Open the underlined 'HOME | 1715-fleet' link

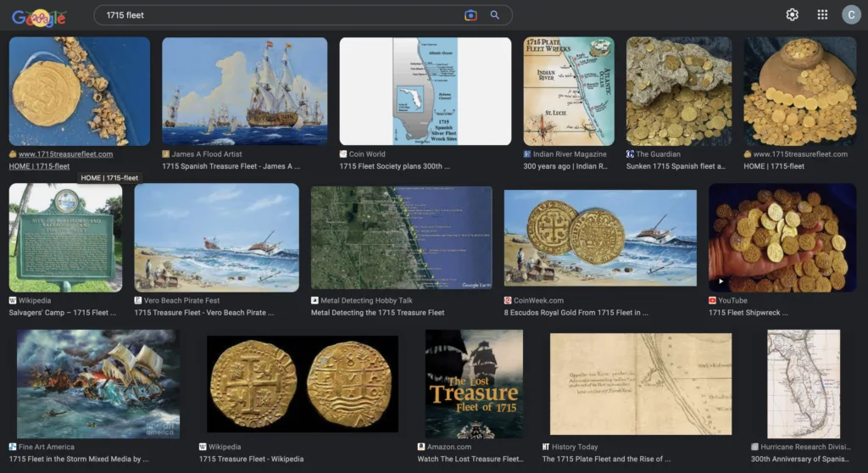[39, 166]
